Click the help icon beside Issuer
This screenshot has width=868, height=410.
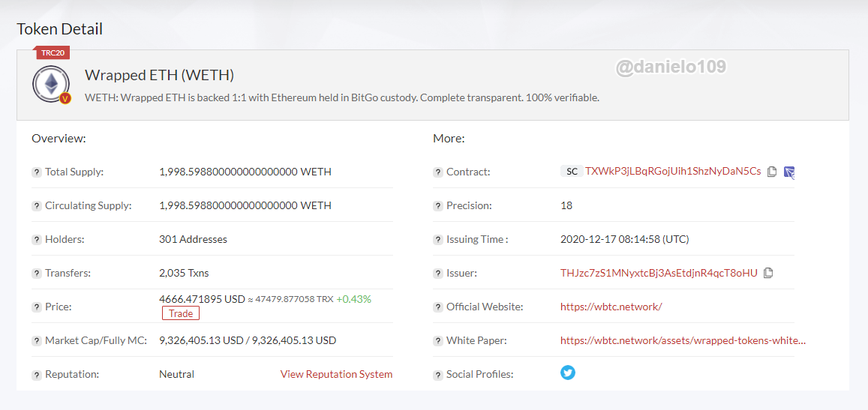[438, 274]
